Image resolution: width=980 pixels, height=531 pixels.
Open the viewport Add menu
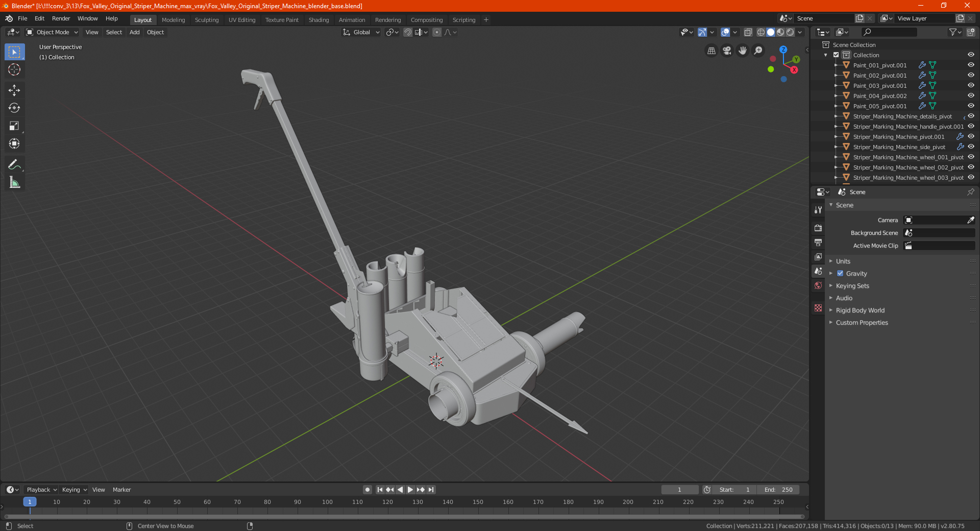[134, 32]
